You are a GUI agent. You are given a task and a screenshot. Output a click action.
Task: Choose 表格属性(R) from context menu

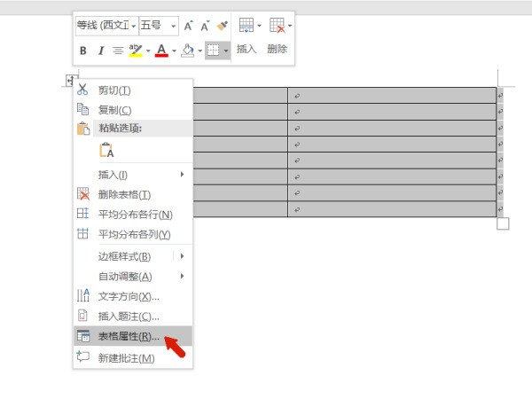coord(129,336)
